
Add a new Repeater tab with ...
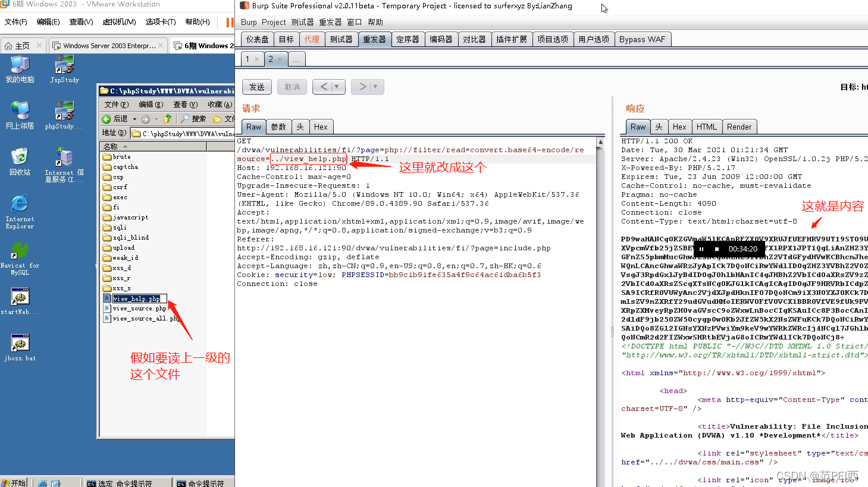[296, 59]
